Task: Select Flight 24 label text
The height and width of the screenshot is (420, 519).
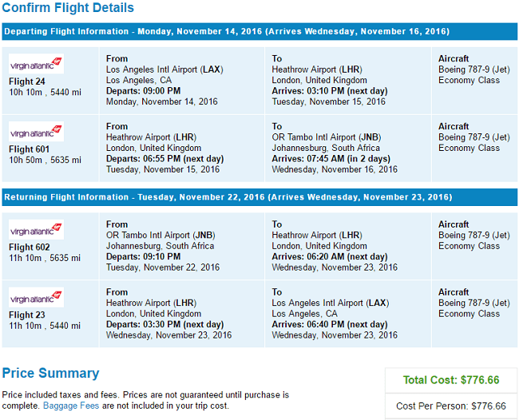Action: click(x=27, y=81)
